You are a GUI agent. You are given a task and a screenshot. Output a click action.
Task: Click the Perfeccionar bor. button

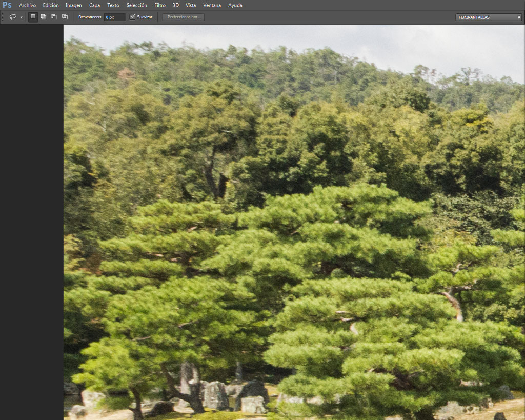click(183, 17)
